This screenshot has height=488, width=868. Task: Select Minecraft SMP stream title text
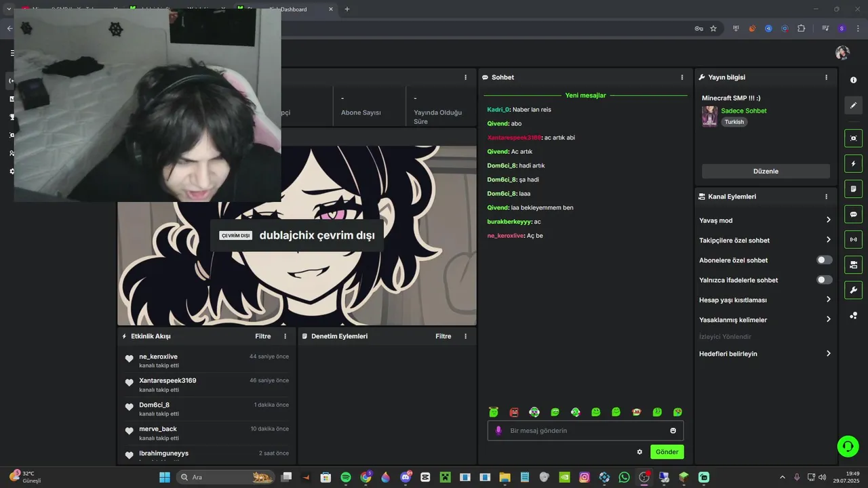(x=731, y=98)
